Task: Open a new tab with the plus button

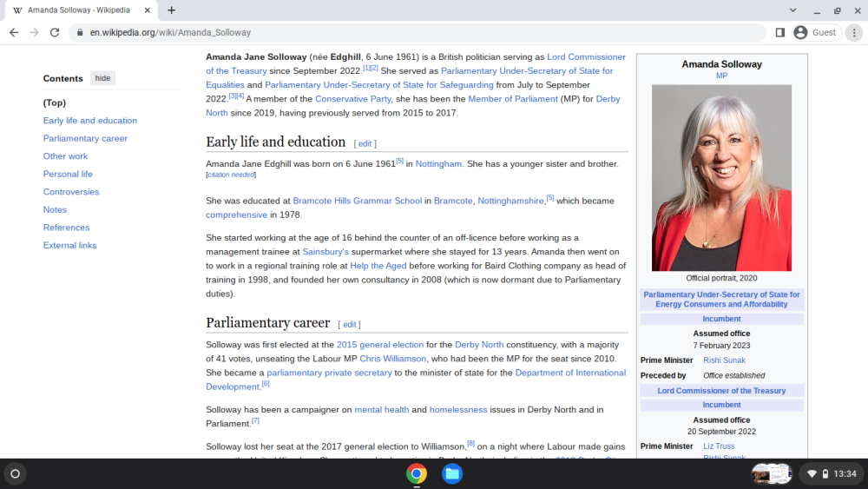Action: coord(172,10)
